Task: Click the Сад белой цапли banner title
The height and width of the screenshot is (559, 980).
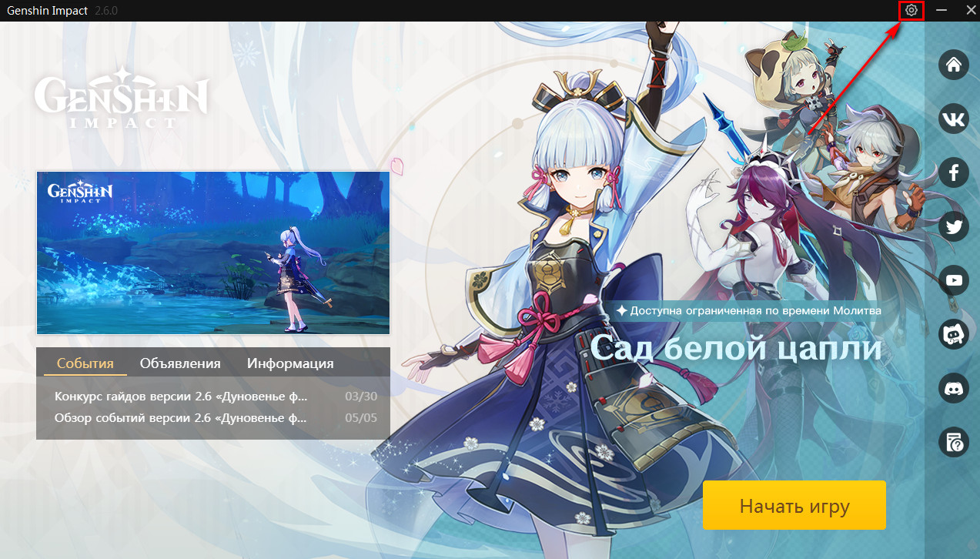Action: (736, 349)
